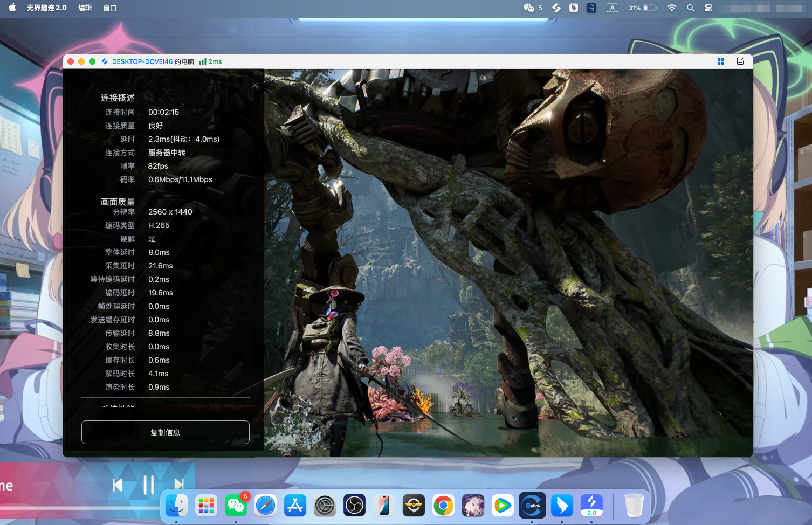Open the blue four-square grid icon in title bar

[x=721, y=61]
